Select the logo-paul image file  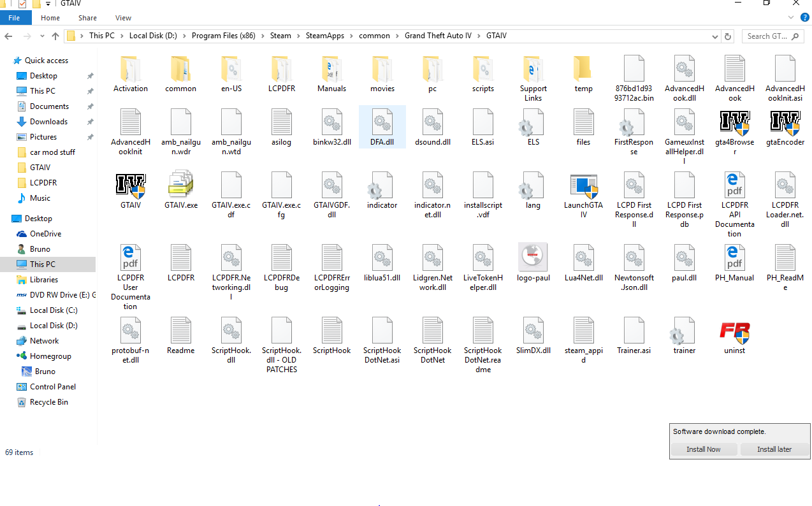point(533,257)
